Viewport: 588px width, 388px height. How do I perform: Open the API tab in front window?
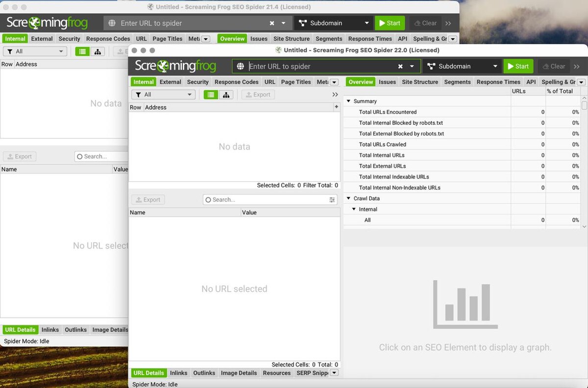click(x=531, y=82)
